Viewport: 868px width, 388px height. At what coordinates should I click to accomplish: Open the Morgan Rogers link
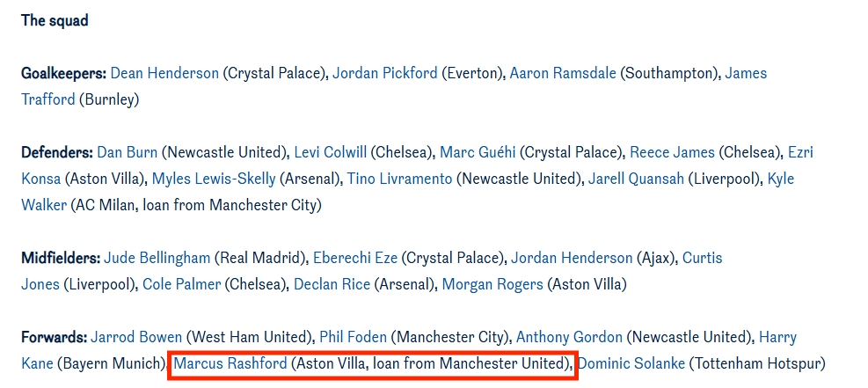492,284
